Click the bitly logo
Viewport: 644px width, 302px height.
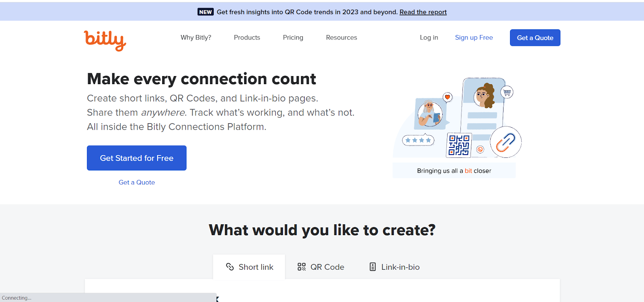tap(105, 41)
